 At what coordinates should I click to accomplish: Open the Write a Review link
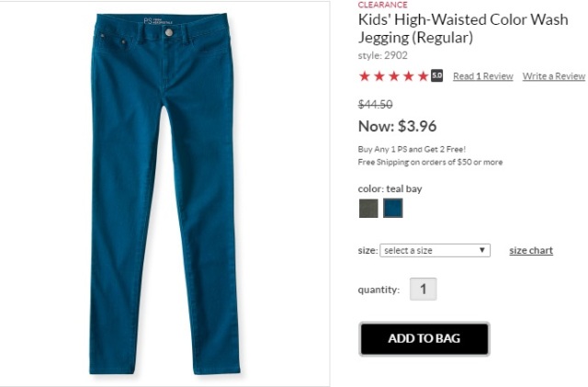click(554, 76)
